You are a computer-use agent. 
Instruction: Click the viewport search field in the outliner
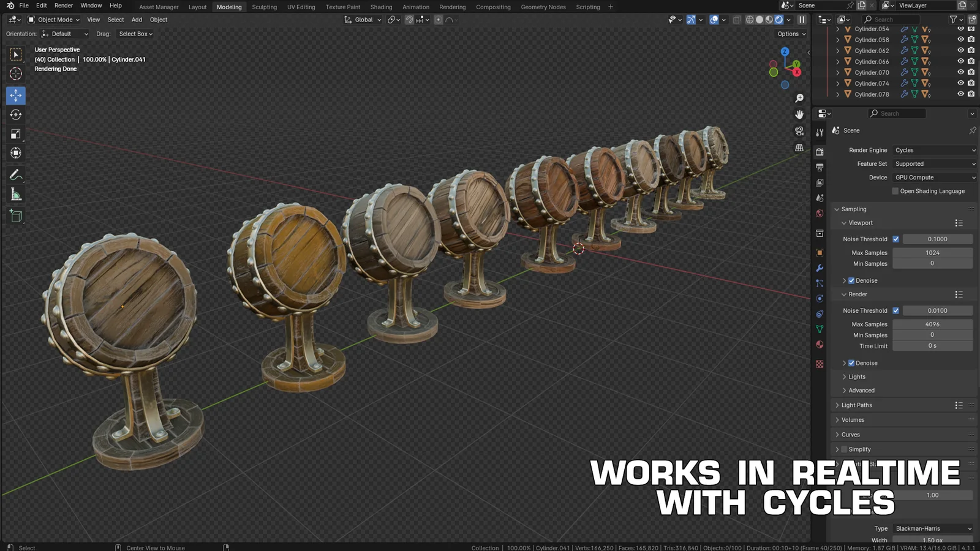click(x=891, y=19)
